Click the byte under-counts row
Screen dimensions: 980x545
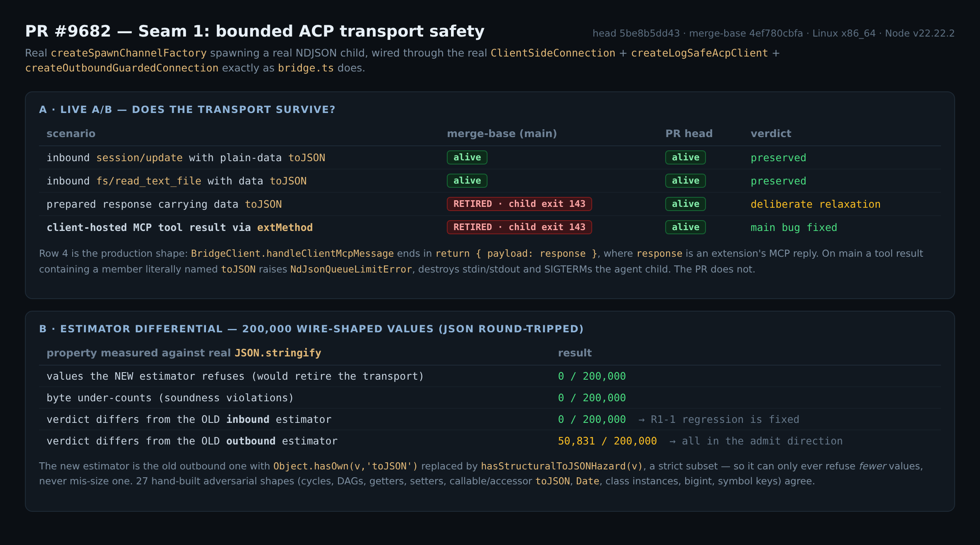[x=490, y=398]
